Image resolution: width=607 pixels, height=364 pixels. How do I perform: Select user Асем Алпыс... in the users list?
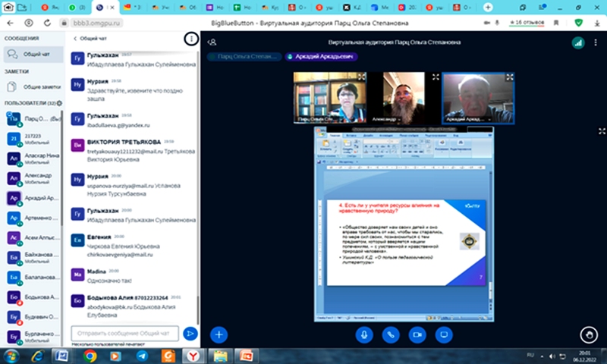[33, 238]
